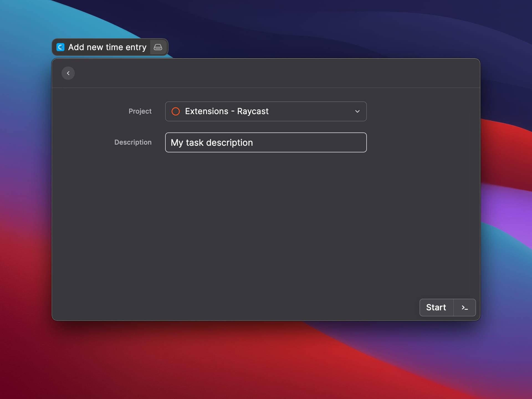Click the top navigation bar of the window
The image size is (532, 399).
coord(265,73)
